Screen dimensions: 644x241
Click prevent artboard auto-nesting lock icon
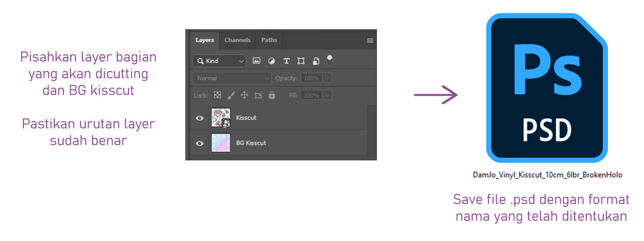(x=258, y=95)
